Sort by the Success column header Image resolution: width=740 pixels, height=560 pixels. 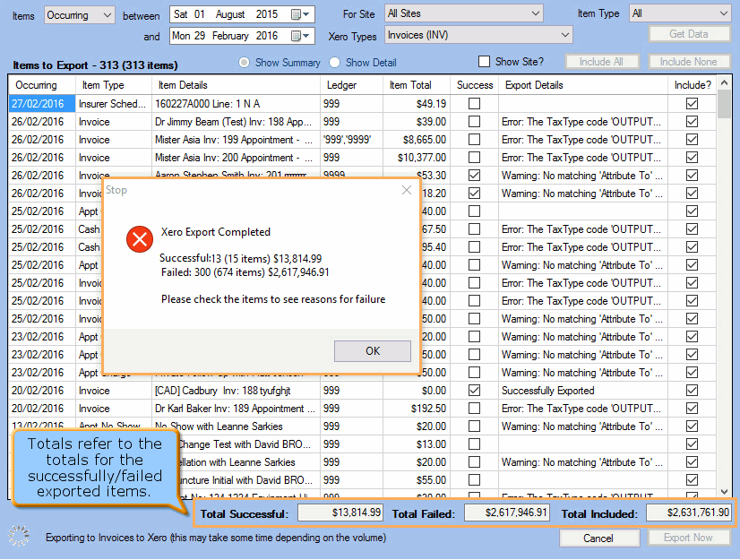click(474, 85)
